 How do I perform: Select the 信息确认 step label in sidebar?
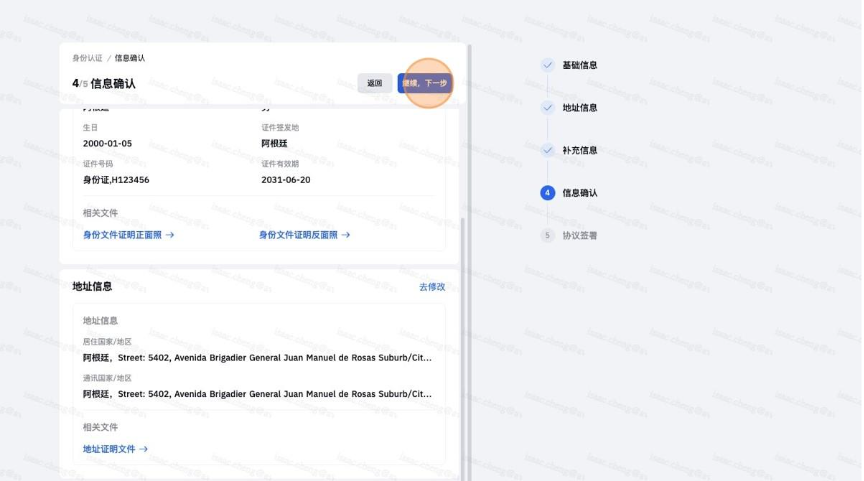[580, 193]
